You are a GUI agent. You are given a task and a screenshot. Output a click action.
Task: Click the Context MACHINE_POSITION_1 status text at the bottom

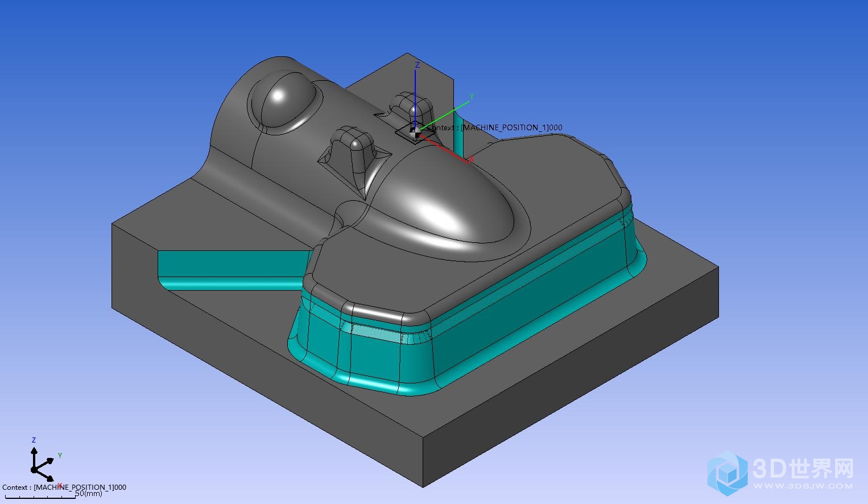click(x=64, y=488)
